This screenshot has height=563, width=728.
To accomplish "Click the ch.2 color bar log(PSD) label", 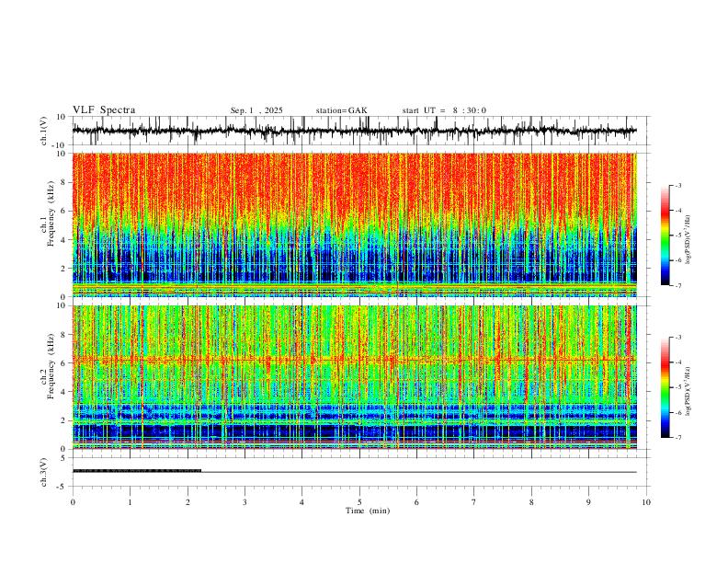I will [688, 391].
